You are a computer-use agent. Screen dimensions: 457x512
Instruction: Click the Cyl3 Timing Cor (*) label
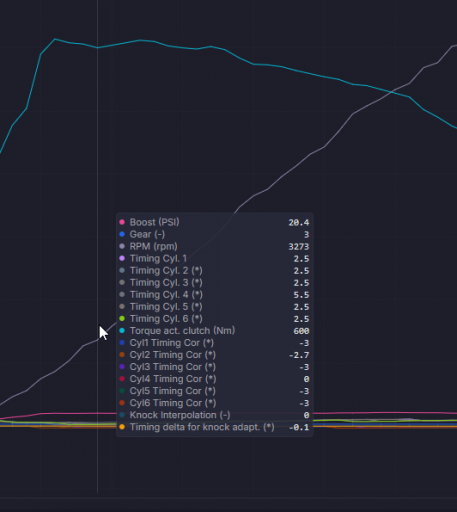173,367
